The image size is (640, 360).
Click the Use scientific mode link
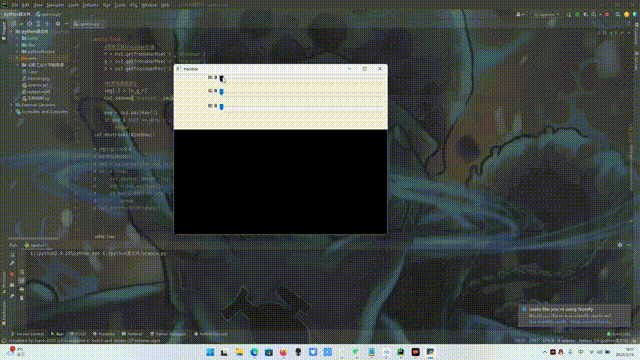(x=547, y=322)
